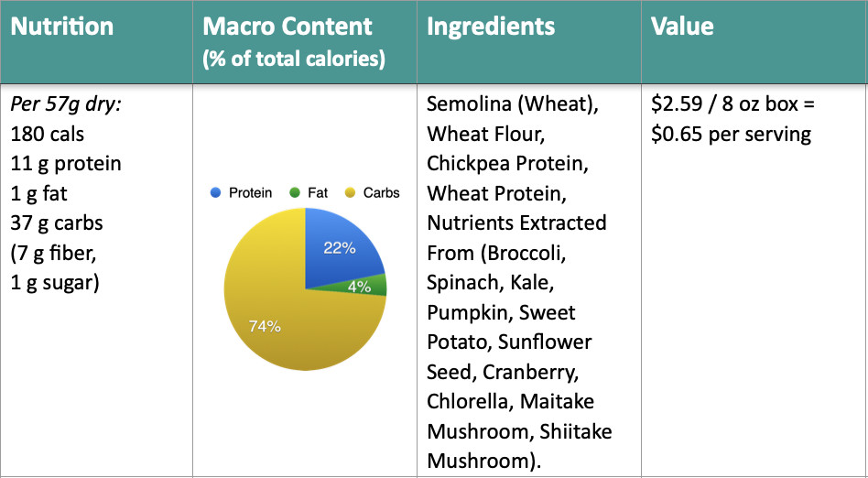The image size is (868, 478).
Task: Click the blue Protein legend dot
Action: tap(216, 192)
